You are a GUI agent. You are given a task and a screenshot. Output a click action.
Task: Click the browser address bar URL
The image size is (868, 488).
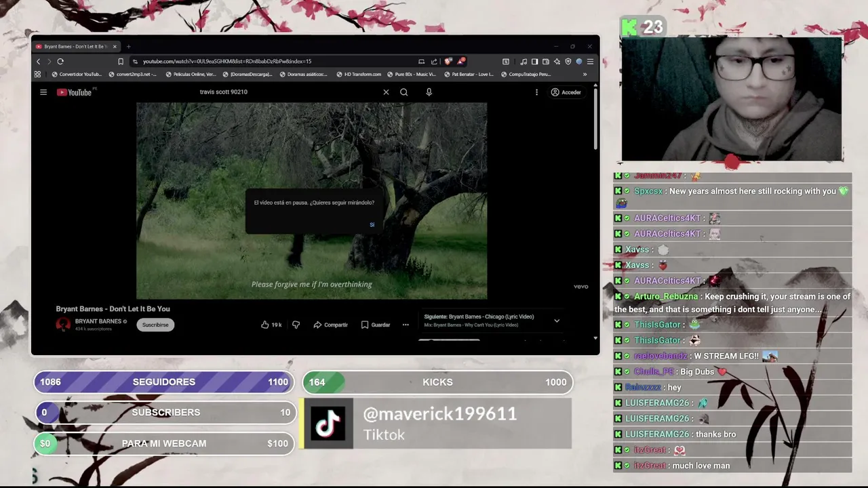(x=227, y=61)
